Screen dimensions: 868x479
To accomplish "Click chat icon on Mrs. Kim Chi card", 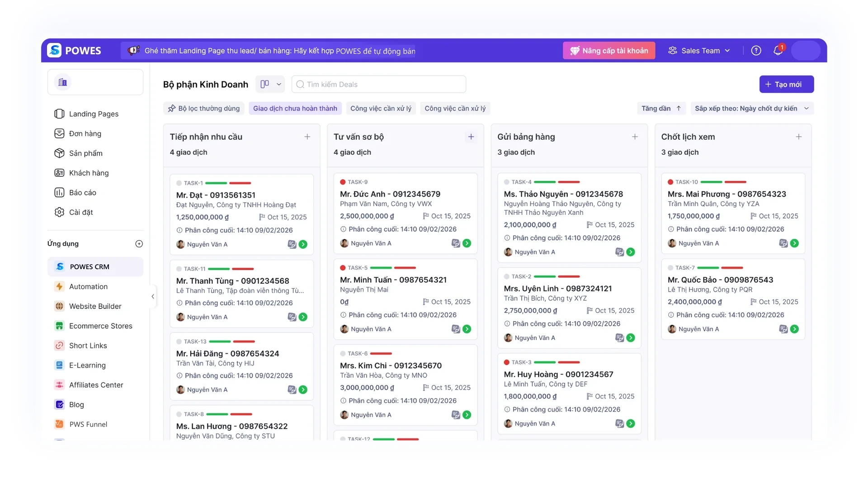I will [456, 415].
